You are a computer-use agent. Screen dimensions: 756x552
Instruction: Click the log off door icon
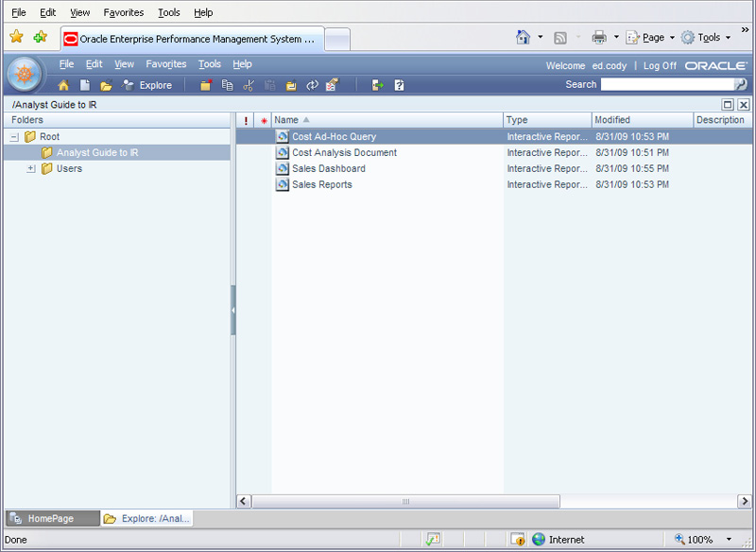point(377,85)
